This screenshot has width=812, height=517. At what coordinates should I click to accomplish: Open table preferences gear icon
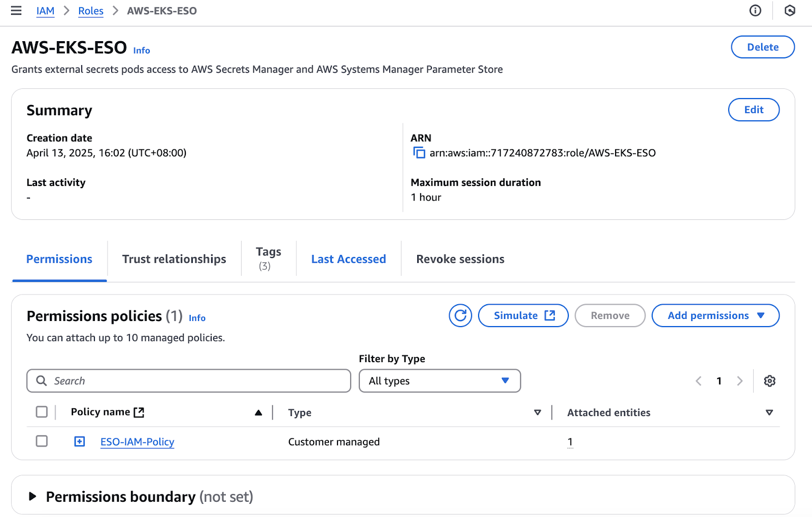click(769, 381)
